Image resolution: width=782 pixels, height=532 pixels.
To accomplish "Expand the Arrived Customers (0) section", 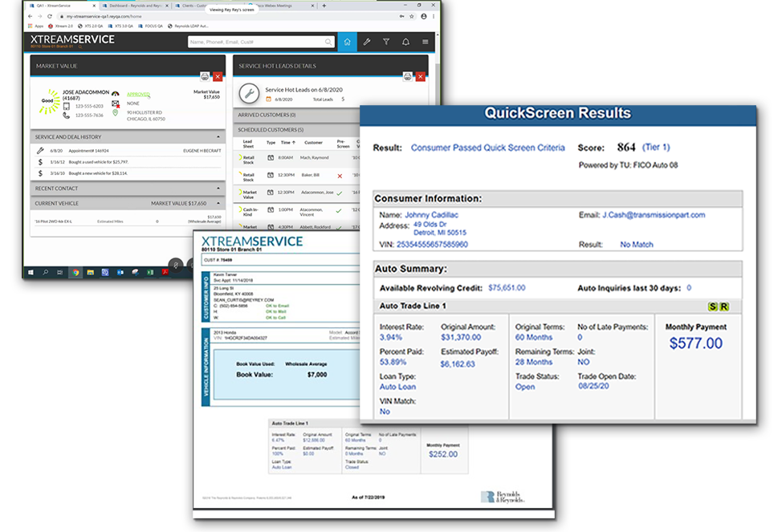I will pos(297,116).
